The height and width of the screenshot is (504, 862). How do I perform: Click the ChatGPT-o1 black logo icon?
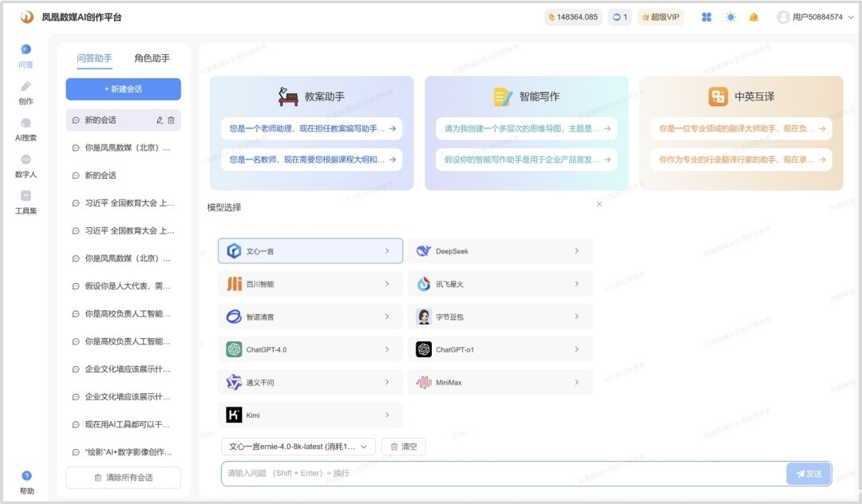[x=423, y=349]
